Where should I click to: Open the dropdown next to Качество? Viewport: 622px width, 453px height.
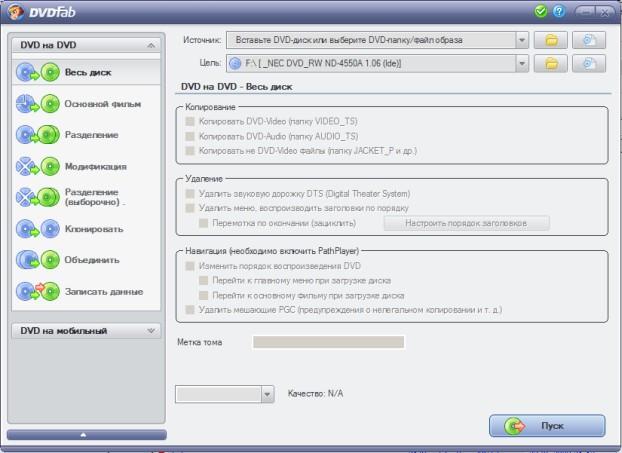coord(267,394)
